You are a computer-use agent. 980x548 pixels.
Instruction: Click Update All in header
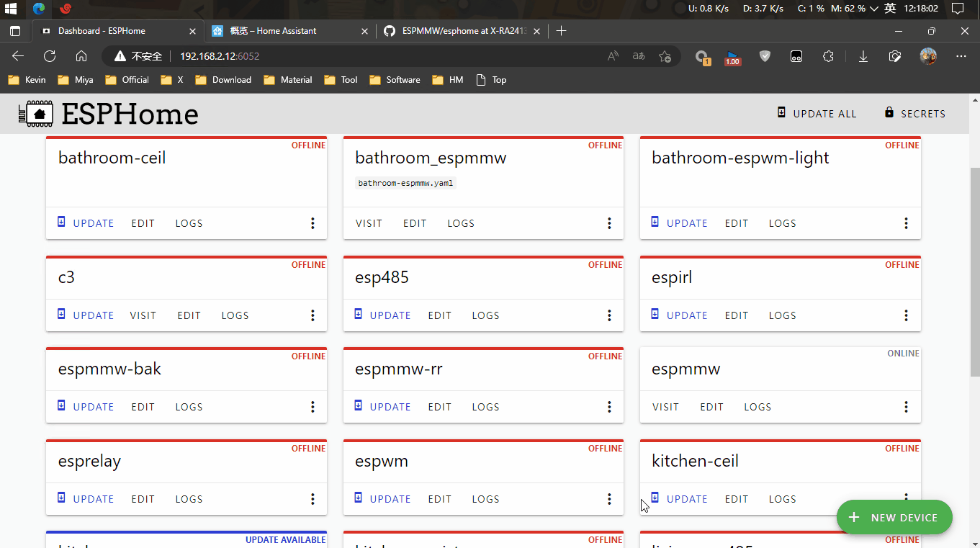817,114
